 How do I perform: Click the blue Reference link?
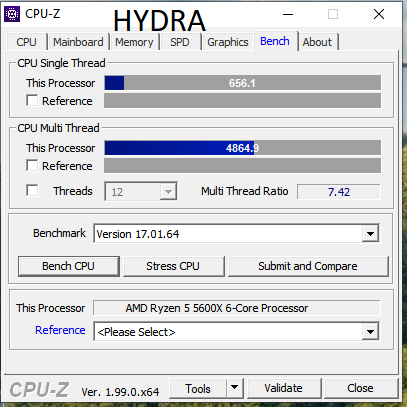pyautogui.click(x=60, y=330)
